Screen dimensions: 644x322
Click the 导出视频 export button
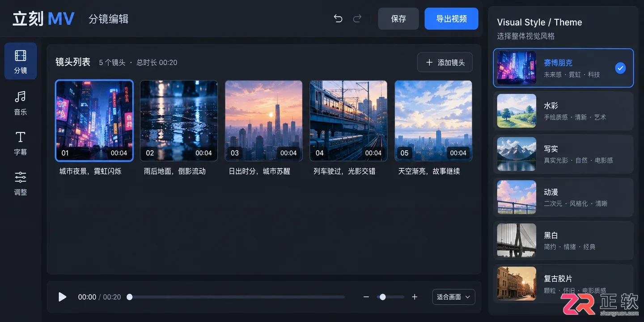click(451, 19)
